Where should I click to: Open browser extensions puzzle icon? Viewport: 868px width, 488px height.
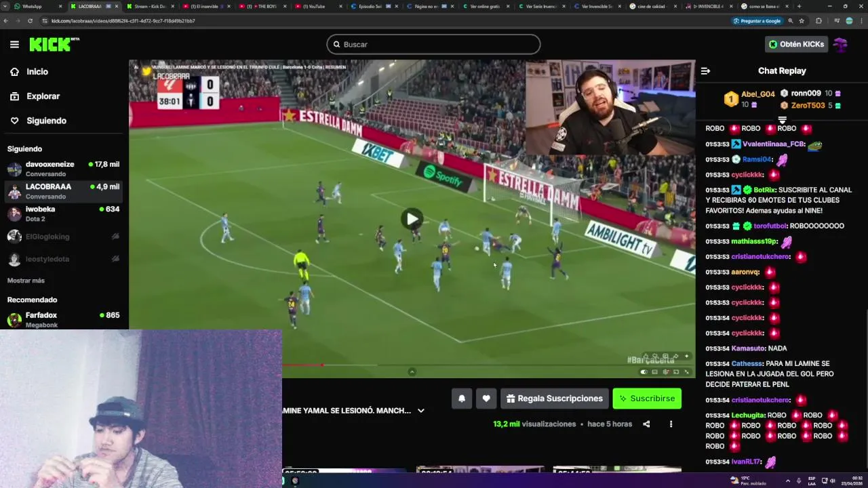coord(818,21)
